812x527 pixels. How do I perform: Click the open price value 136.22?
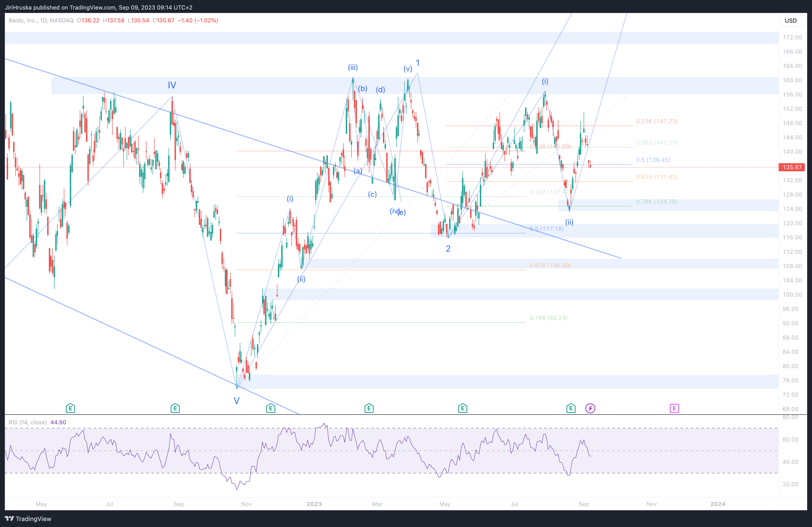click(x=90, y=20)
